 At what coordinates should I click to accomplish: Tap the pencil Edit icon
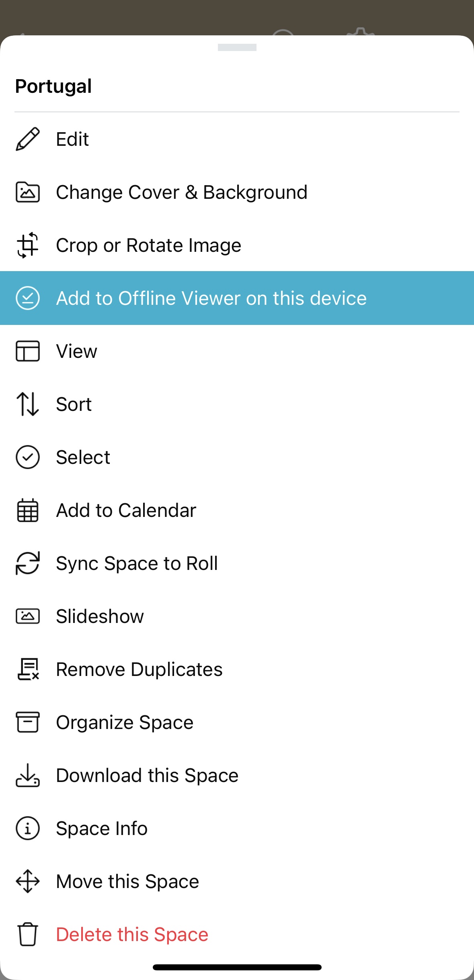coord(27,139)
